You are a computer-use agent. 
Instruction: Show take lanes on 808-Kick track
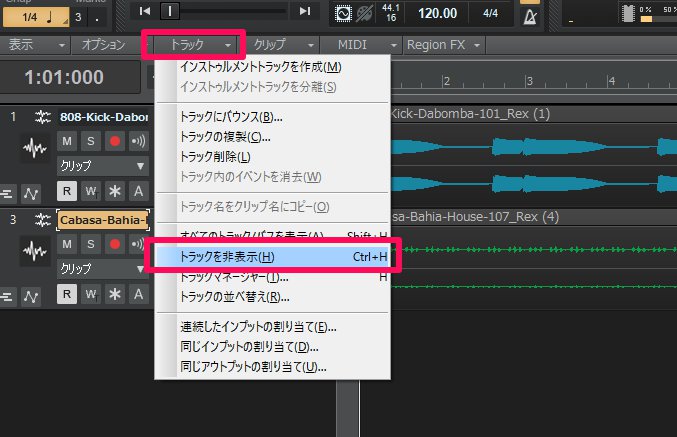(x=7, y=193)
